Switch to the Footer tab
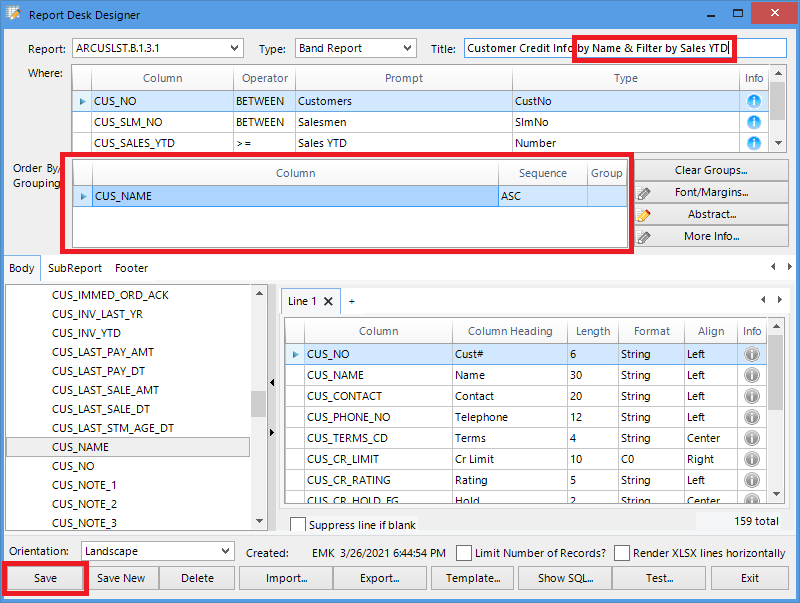Screen dimensions: 800x603 pos(131,268)
